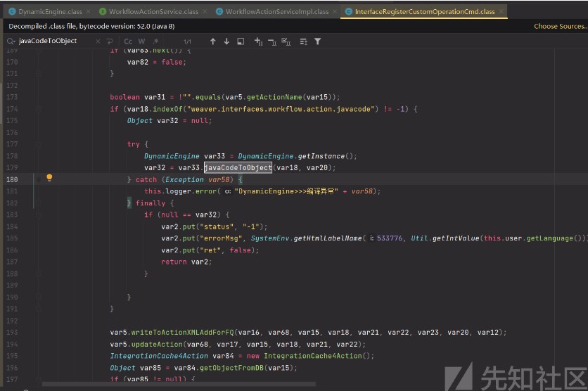The width and height of the screenshot is (588, 391).
Task: Click the new line icon in search field
Action: tap(110, 41)
